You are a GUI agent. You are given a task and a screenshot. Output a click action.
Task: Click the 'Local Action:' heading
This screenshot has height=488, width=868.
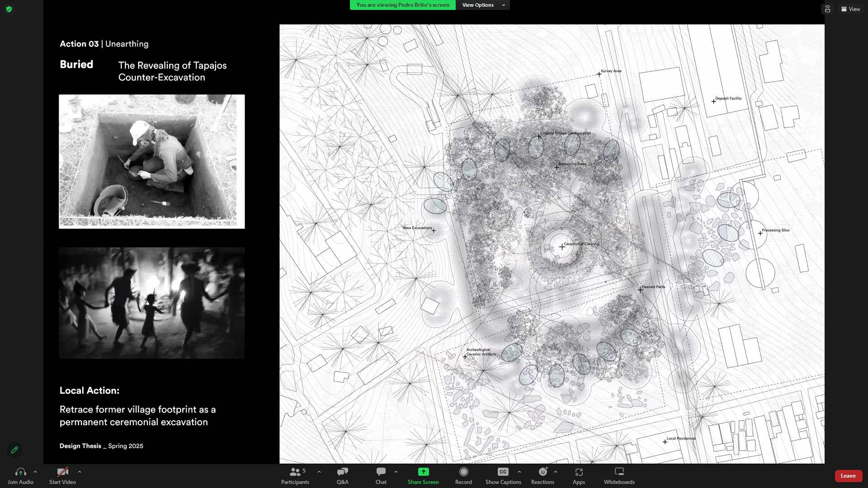90,390
